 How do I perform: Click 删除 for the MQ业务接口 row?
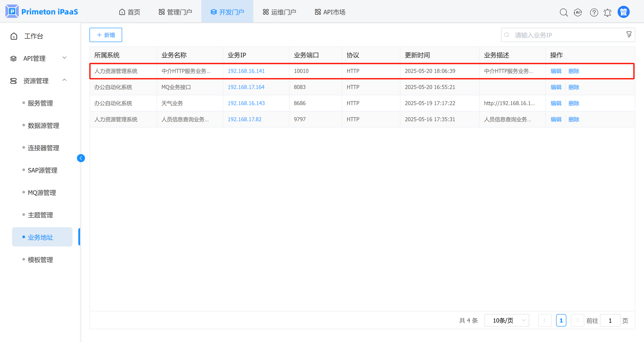tap(574, 87)
